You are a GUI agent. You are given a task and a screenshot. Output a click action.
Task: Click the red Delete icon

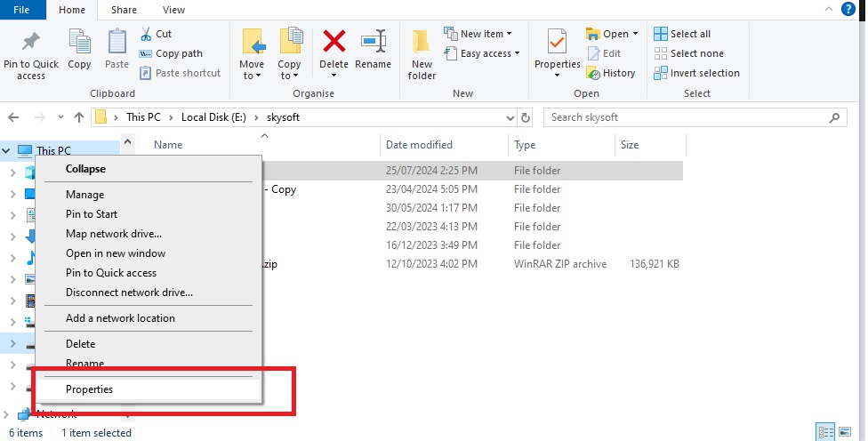coord(334,43)
